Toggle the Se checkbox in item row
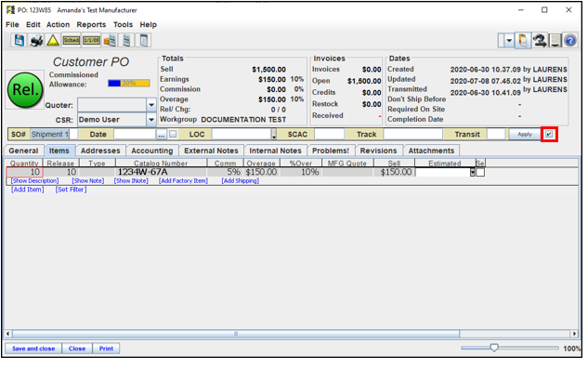The image size is (588, 369). click(x=480, y=172)
